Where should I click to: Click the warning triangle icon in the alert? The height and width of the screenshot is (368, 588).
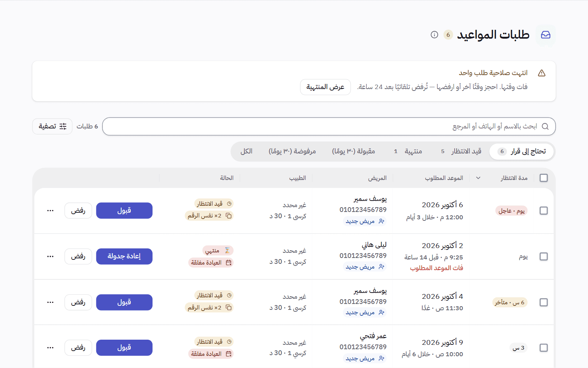pyautogui.click(x=542, y=73)
